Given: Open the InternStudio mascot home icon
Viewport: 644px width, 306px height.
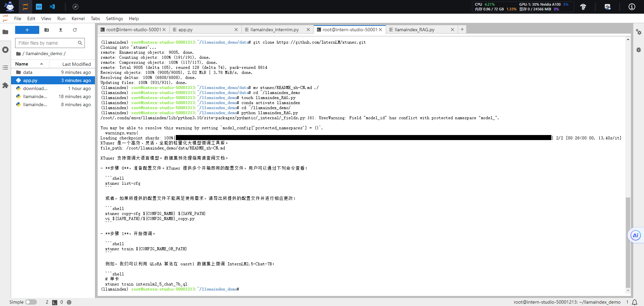Looking at the screenshot, I should coord(9,6).
